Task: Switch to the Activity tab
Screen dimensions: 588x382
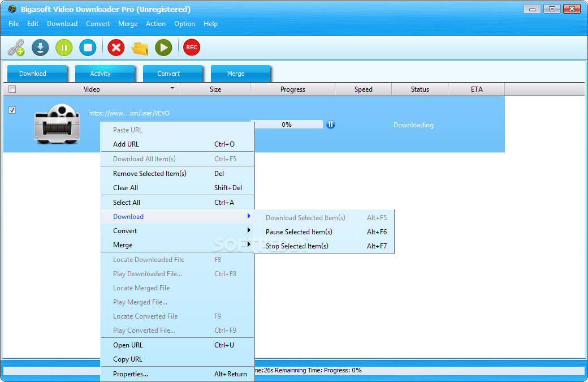Action: pos(105,74)
